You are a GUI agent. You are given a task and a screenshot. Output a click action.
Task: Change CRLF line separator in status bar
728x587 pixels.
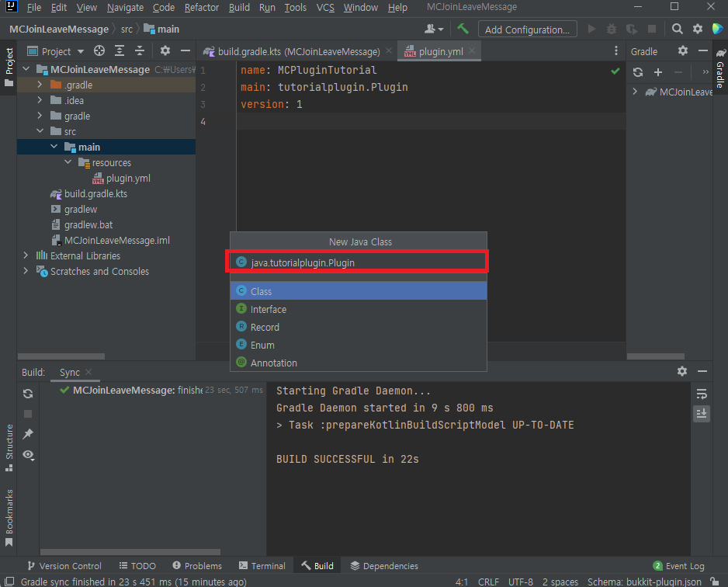point(488,582)
